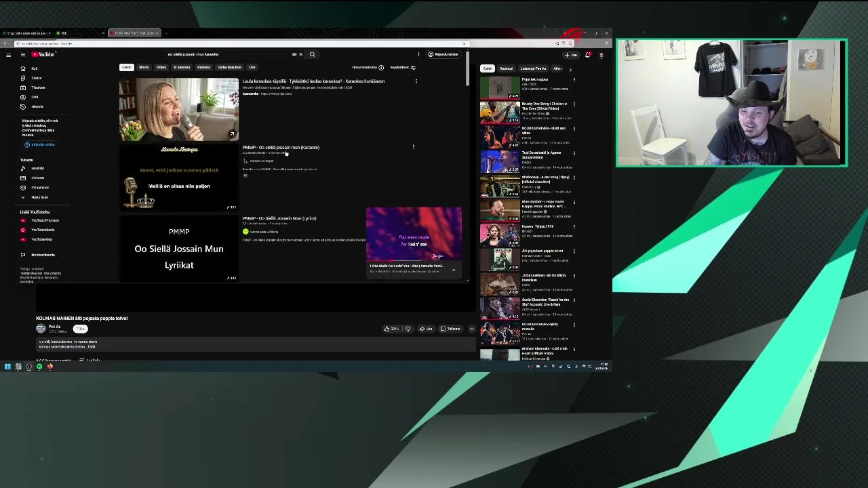Open the account avatar in right window

[x=601, y=55]
